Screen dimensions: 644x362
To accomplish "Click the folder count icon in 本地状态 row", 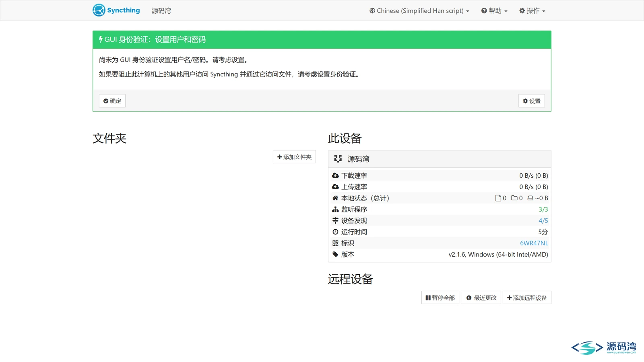I will click(514, 198).
